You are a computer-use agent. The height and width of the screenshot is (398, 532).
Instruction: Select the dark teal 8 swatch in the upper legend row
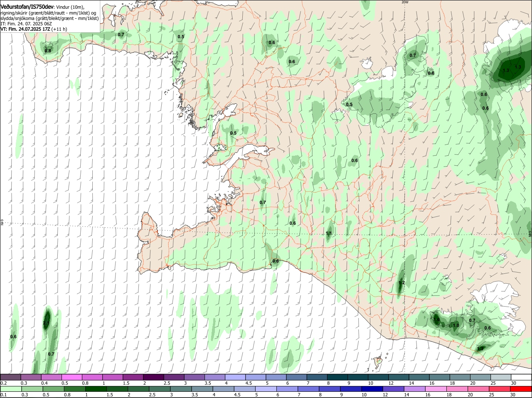(x=337, y=377)
